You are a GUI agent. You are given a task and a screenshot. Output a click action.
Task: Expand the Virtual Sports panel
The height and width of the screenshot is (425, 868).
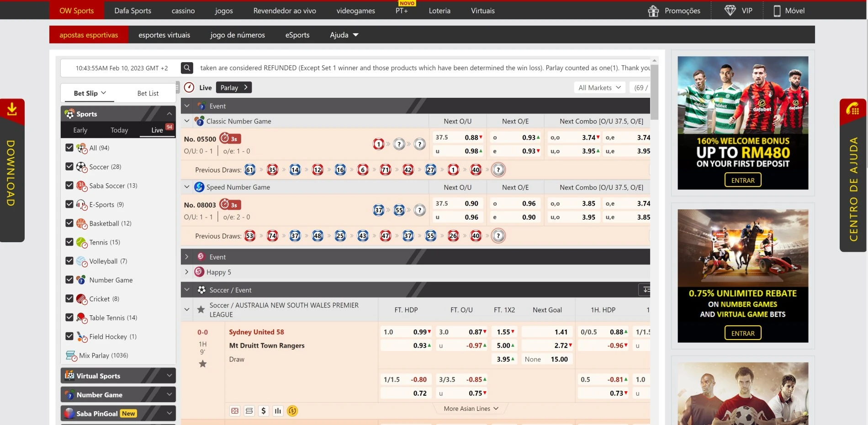[x=118, y=376]
